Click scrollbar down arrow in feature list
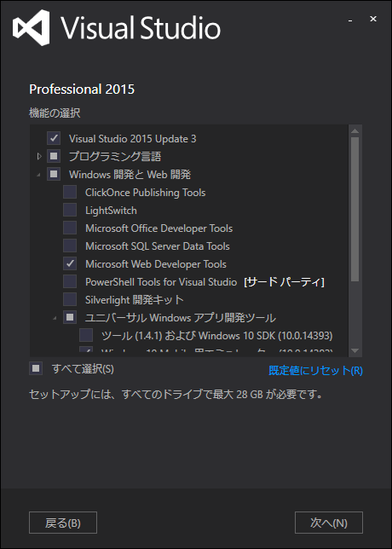392x549 pixels. click(x=355, y=350)
